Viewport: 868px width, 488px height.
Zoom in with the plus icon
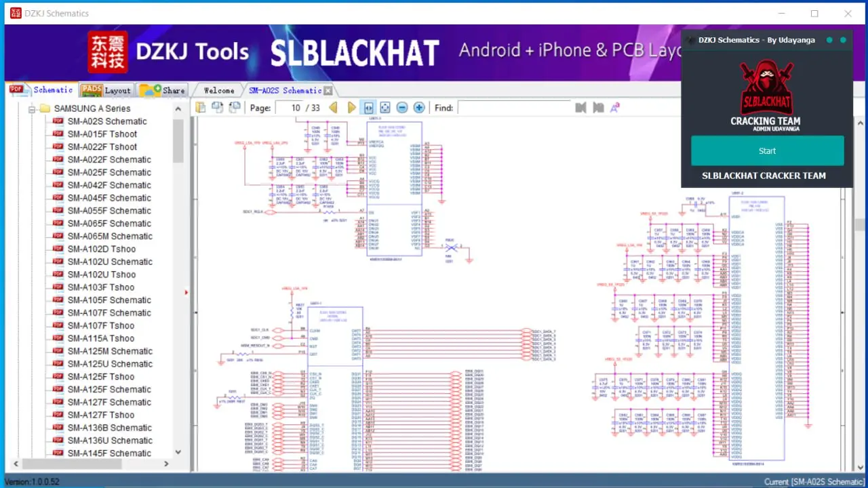[x=419, y=107]
